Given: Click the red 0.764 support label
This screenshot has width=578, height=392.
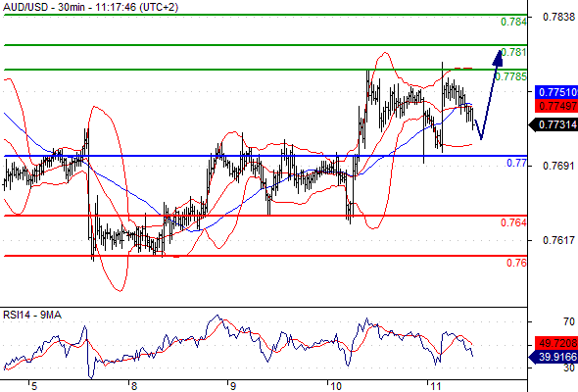Looking at the screenshot, I should (513, 222).
